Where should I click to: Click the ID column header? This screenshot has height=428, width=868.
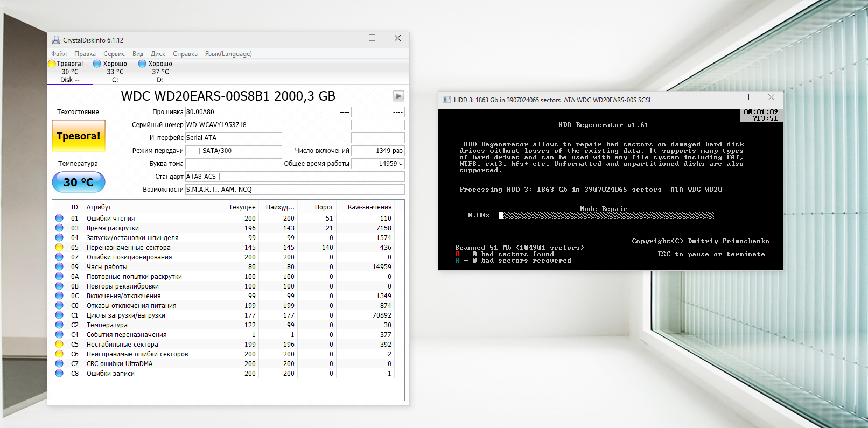pyautogui.click(x=74, y=207)
